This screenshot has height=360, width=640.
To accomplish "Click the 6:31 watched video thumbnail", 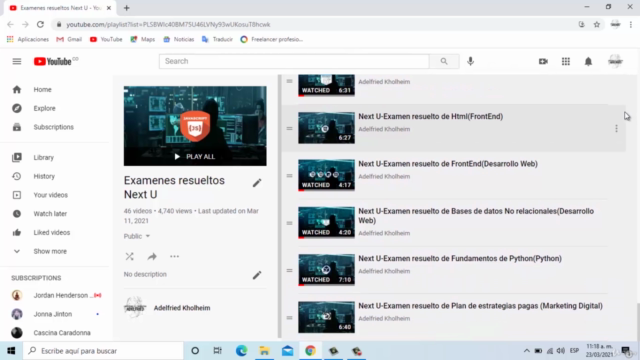I will coord(326,85).
